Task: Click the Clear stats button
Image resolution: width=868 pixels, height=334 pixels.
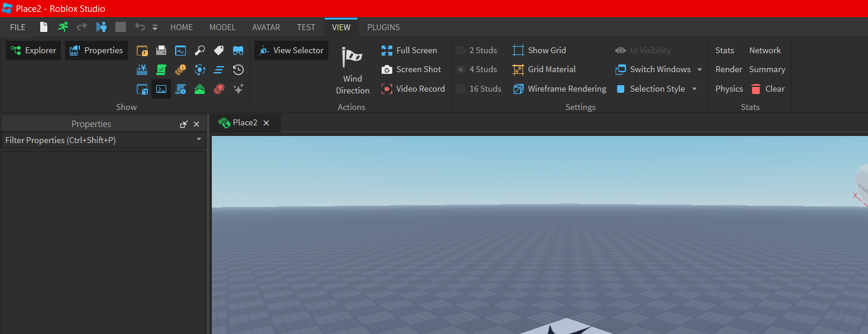Action: [767, 89]
